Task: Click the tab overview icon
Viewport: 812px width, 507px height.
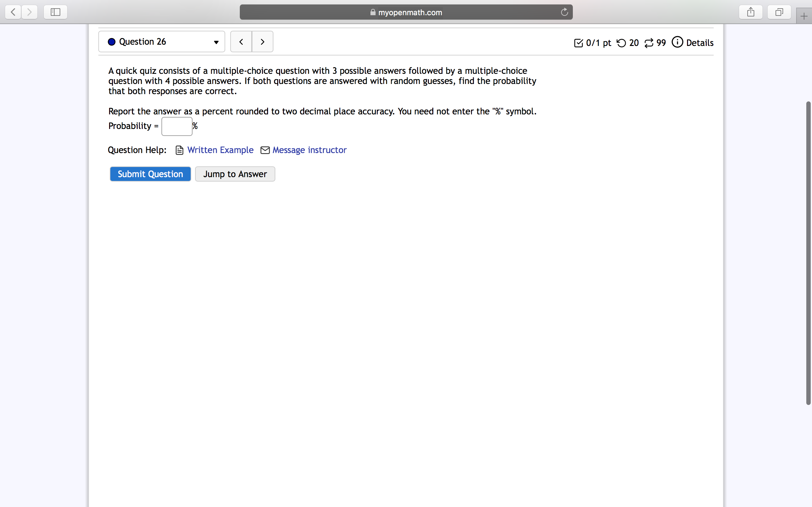Action: [x=779, y=12]
